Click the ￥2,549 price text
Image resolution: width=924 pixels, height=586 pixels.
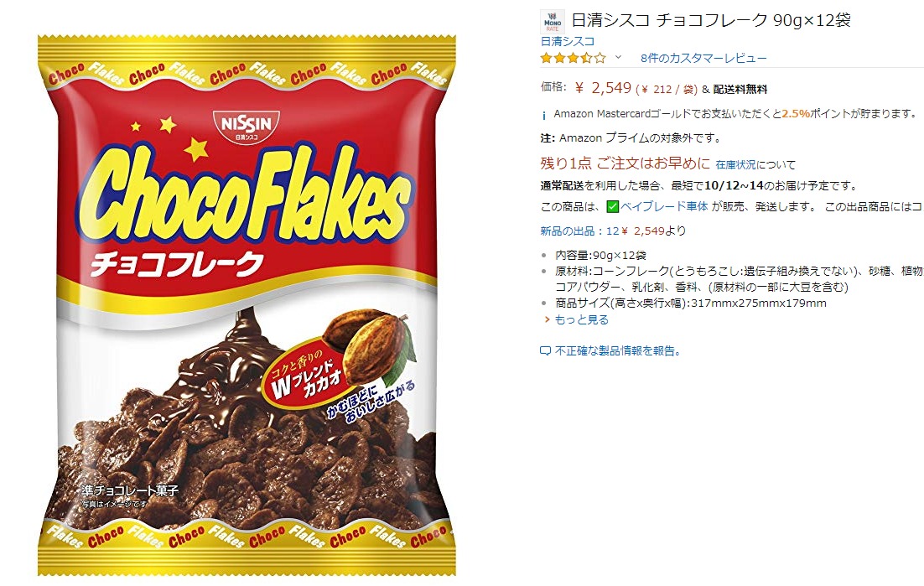603,88
